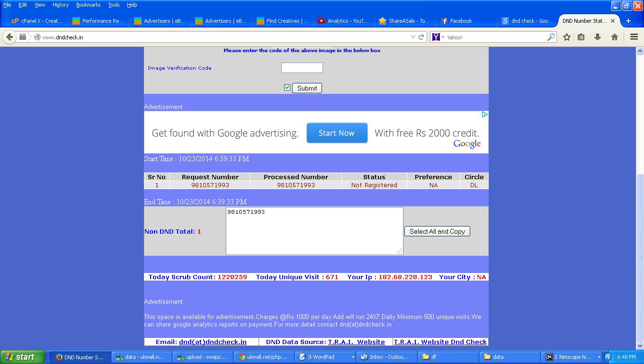This screenshot has width=644, height=364.
Task: Reload the page with the refresh icon
Action: click(x=421, y=37)
